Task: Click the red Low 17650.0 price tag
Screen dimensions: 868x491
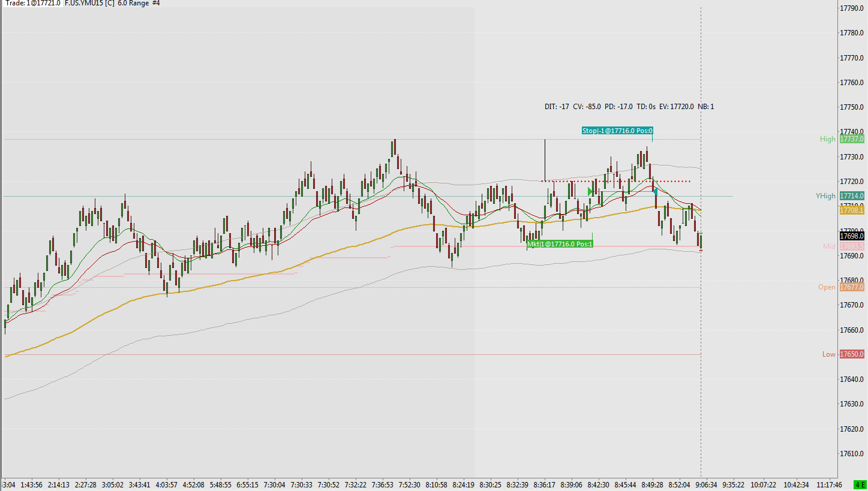Action: (x=852, y=354)
